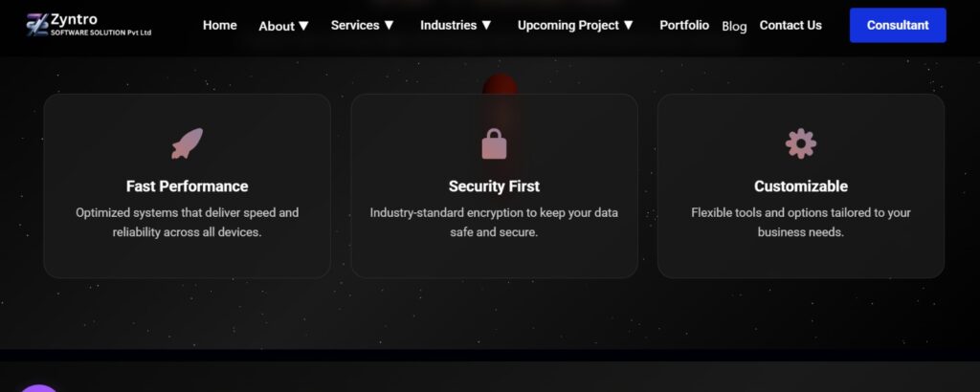980x392 pixels.
Task: Select the Security First heading
Action: pos(494,186)
